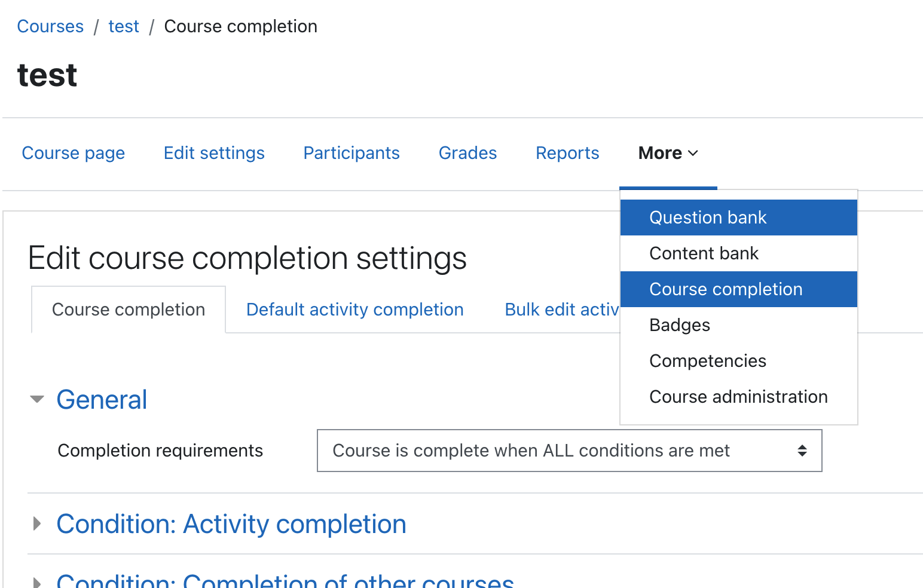
Task: Toggle the More navigation dropdown menu
Action: 668,154
